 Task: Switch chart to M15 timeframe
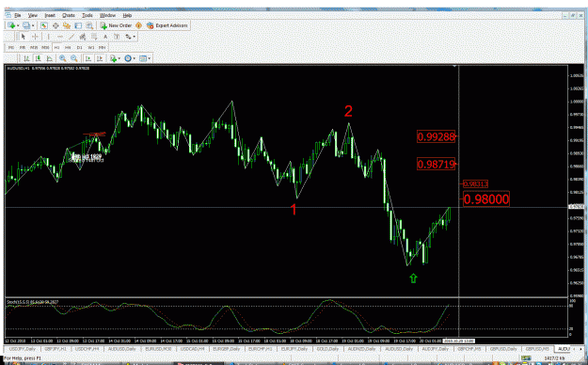[x=34, y=47]
